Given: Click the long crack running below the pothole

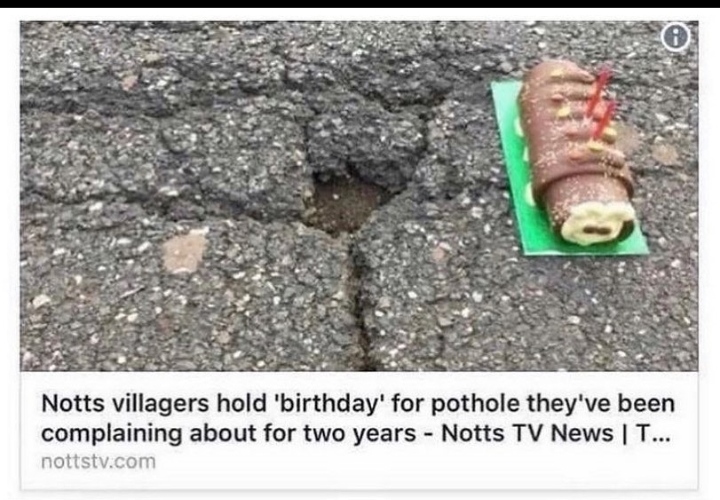Looking at the screenshot, I should point(359,298).
